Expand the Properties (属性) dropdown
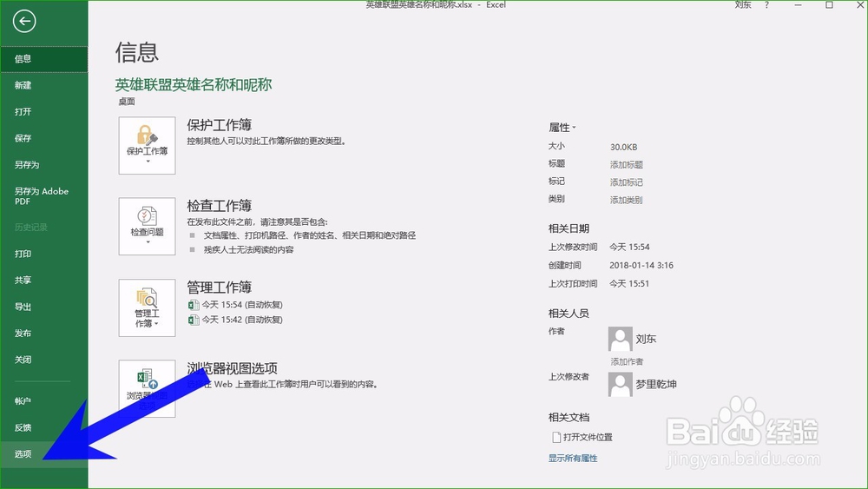868x489 pixels. click(x=562, y=128)
